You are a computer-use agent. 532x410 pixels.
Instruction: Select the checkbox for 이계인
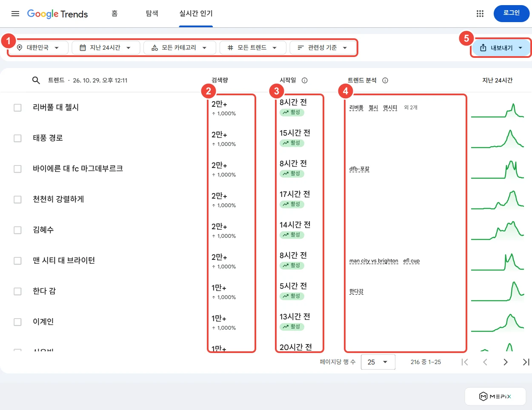coord(17,322)
